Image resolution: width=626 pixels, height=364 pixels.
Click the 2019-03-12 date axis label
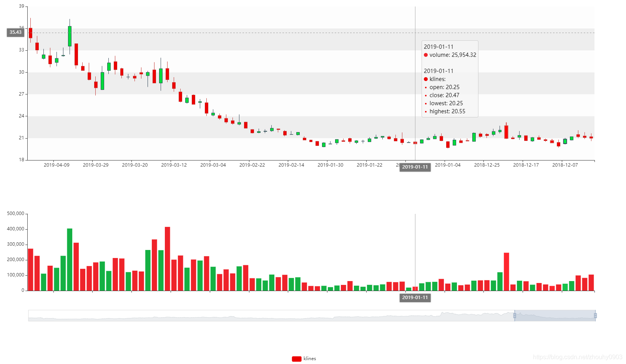tap(174, 165)
